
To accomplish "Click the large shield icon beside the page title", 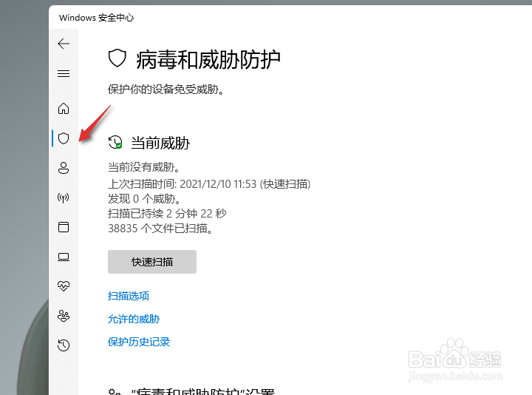I will (117, 58).
